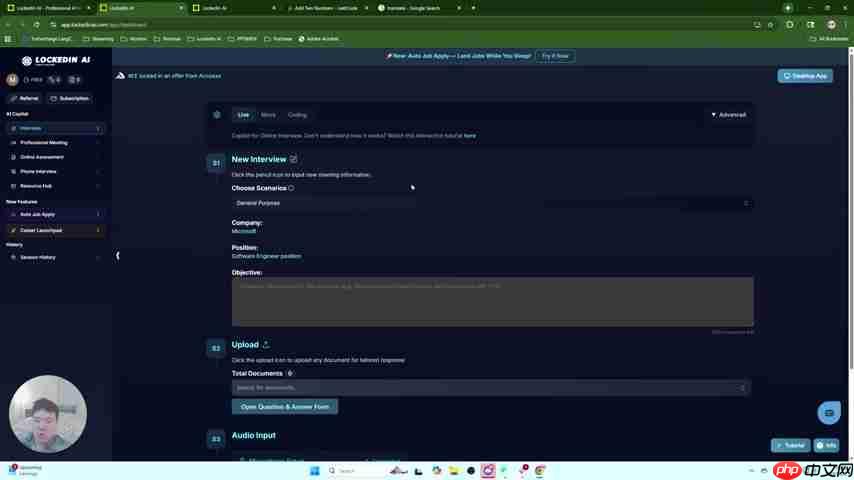Image resolution: width=854 pixels, height=480 pixels.
Task: Open the interactive tutorial 'here' link
Action: point(469,136)
